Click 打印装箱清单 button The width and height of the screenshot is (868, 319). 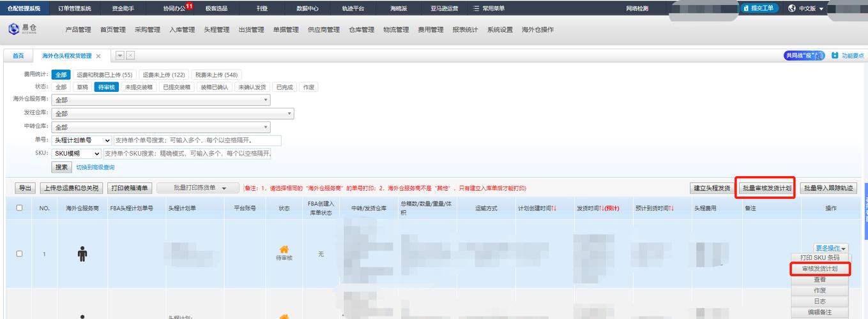coord(129,188)
